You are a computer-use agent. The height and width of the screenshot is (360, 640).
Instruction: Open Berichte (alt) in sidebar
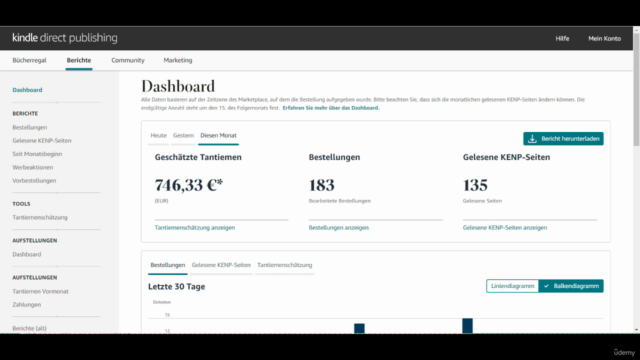tap(29, 328)
